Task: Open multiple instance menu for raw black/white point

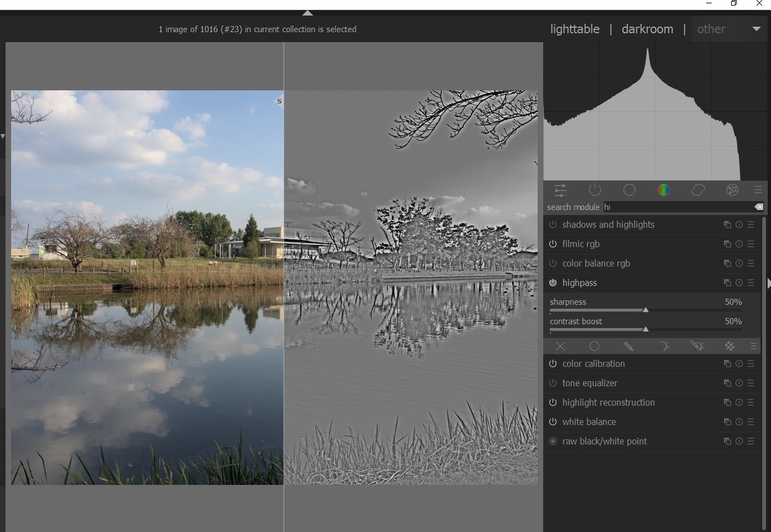Action: [727, 441]
